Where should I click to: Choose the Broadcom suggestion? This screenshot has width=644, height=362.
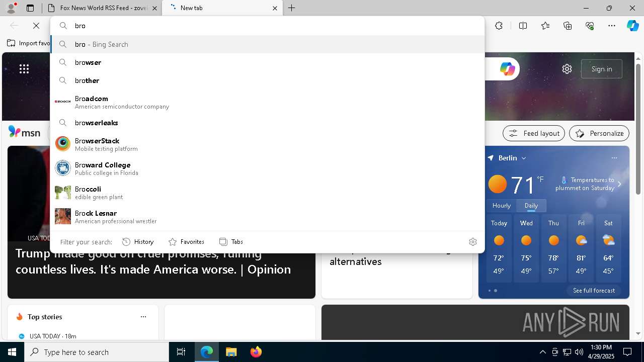268,102
